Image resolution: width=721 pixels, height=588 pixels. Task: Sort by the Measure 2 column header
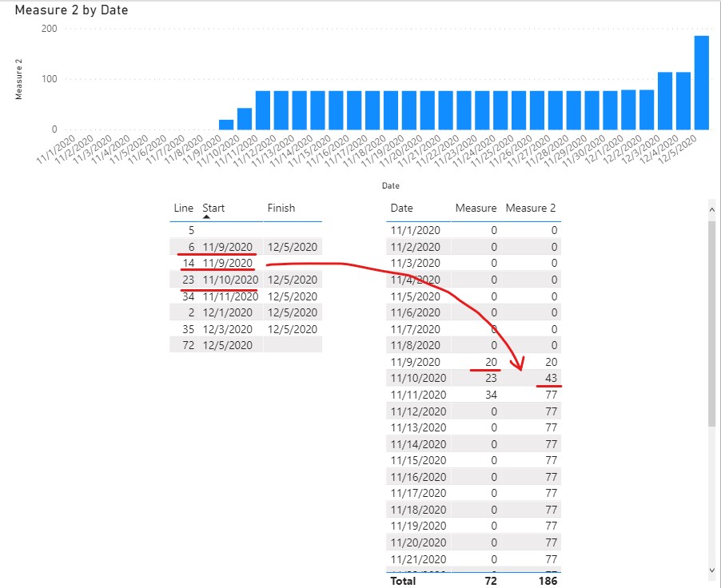tap(531, 208)
